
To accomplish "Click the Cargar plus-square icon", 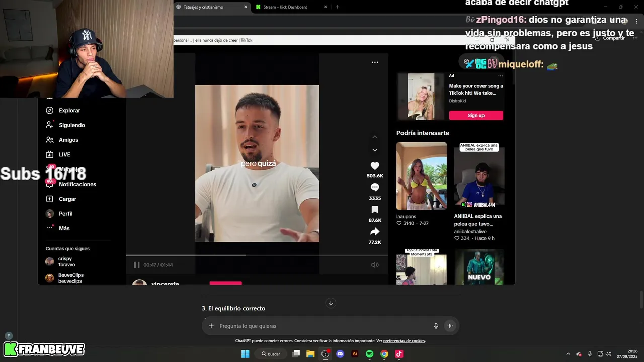I will [x=50, y=199].
